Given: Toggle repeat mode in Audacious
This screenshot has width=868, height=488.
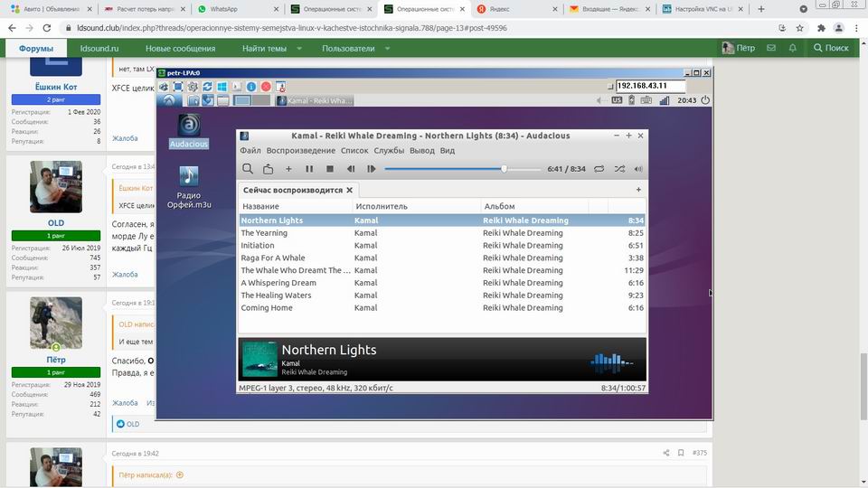Looking at the screenshot, I should pos(599,169).
